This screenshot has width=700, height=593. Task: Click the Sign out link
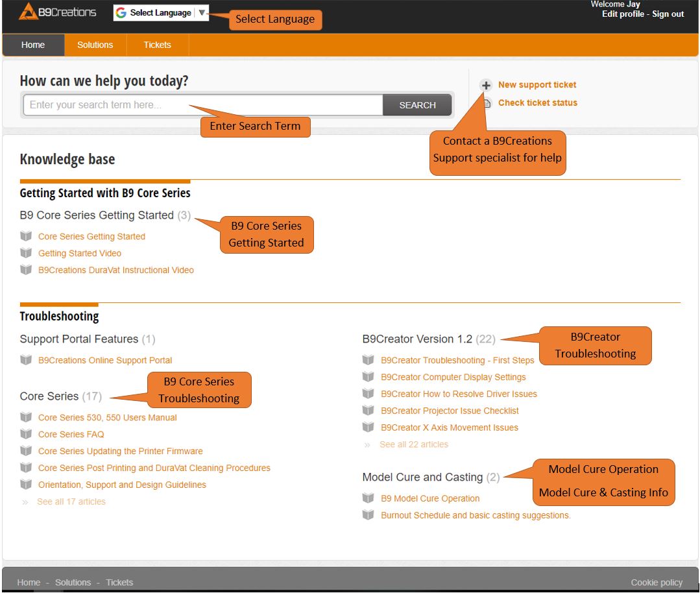click(x=668, y=14)
